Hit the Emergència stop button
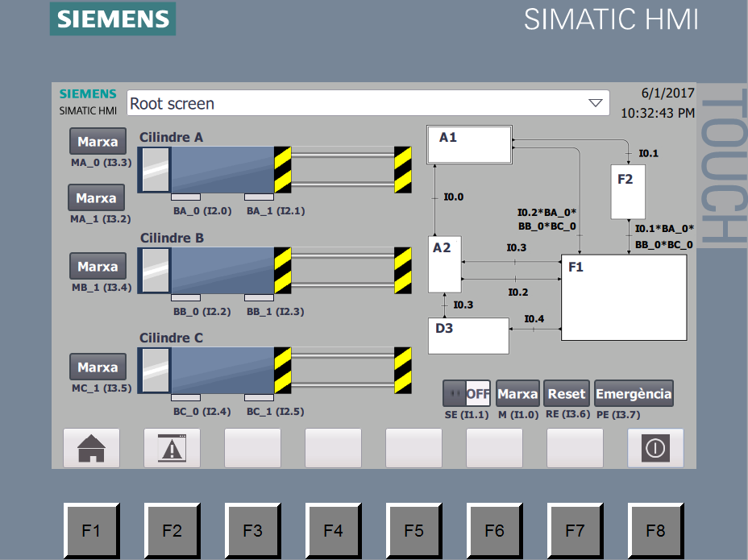 (634, 394)
